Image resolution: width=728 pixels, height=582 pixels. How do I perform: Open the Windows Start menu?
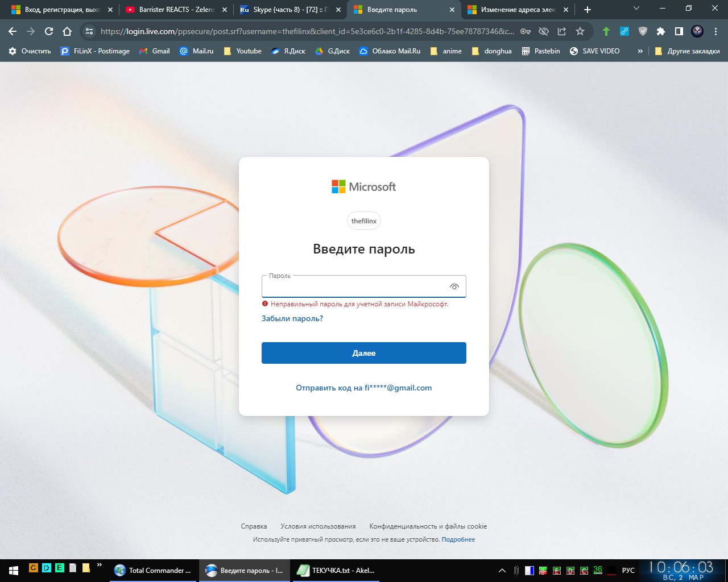(x=14, y=570)
